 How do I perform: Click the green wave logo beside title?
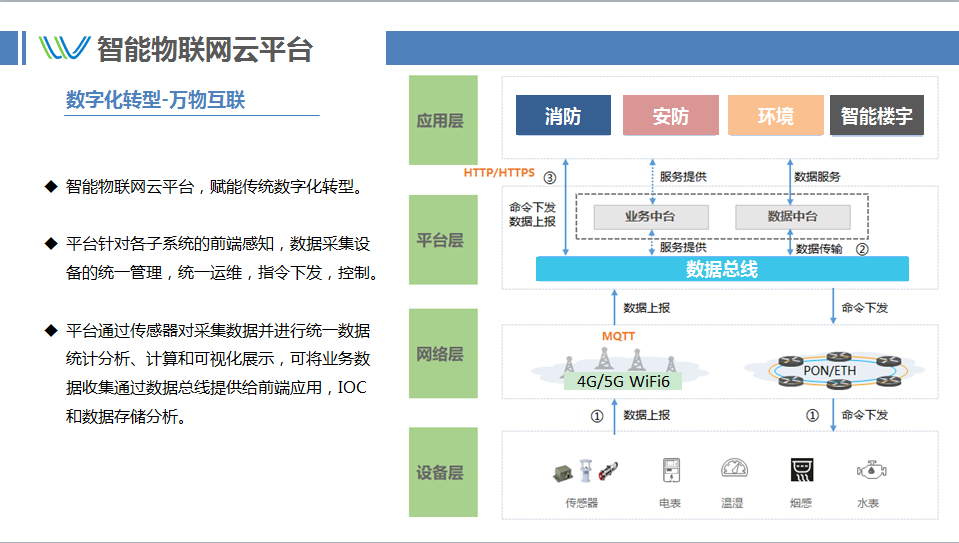tap(64, 48)
